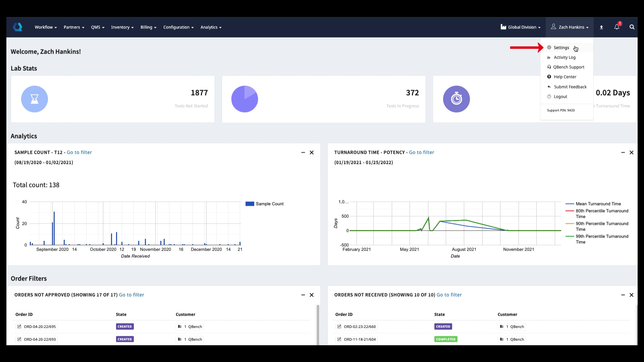
Task: Expand the Workflow dropdown menu
Action: pyautogui.click(x=46, y=27)
